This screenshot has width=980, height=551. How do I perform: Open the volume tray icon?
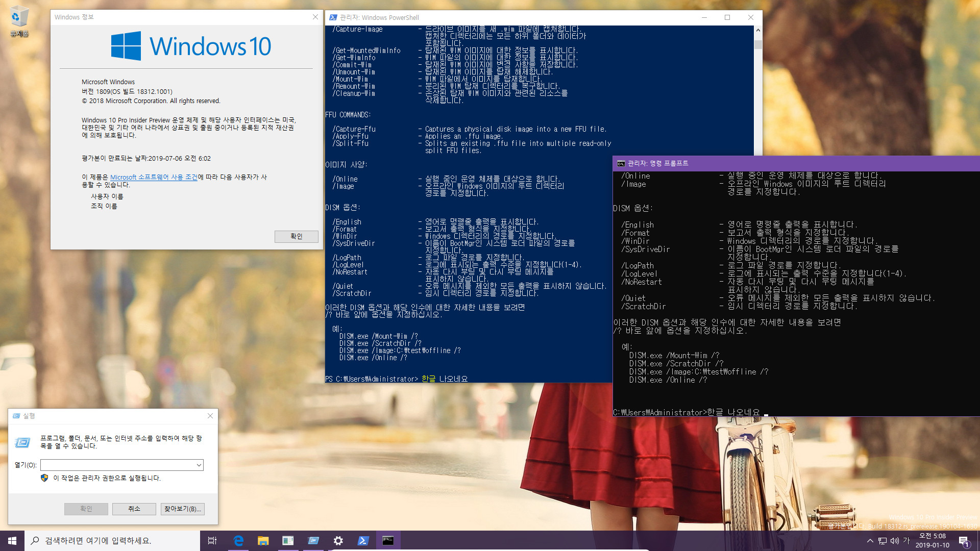[895, 541]
